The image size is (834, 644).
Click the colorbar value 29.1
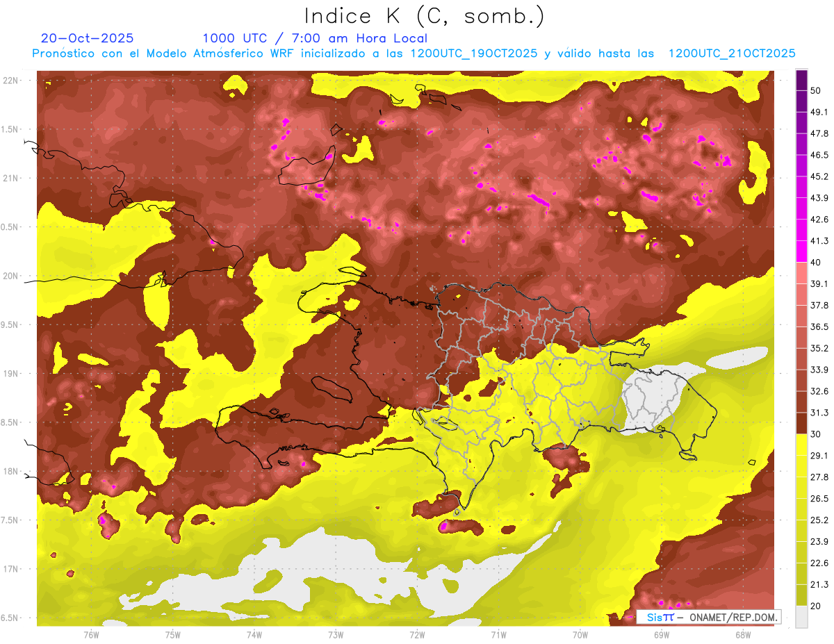(x=819, y=456)
